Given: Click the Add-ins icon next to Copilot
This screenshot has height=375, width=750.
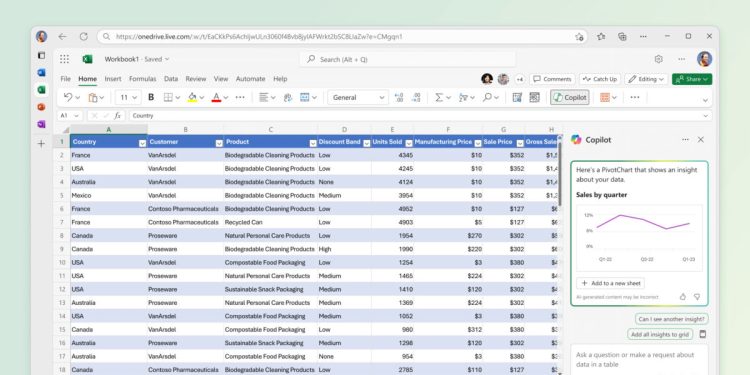Looking at the screenshot, I should (x=534, y=98).
